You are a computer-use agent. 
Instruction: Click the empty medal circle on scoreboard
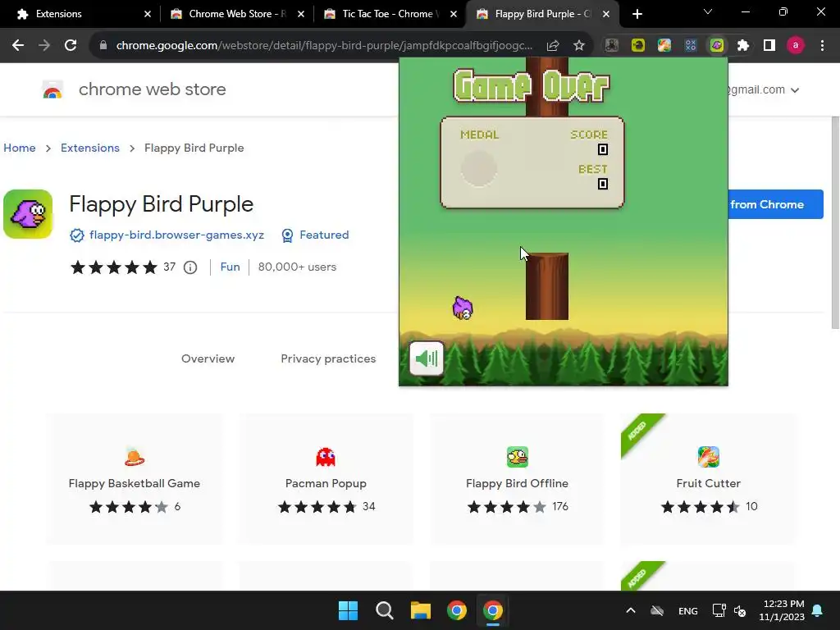479,168
